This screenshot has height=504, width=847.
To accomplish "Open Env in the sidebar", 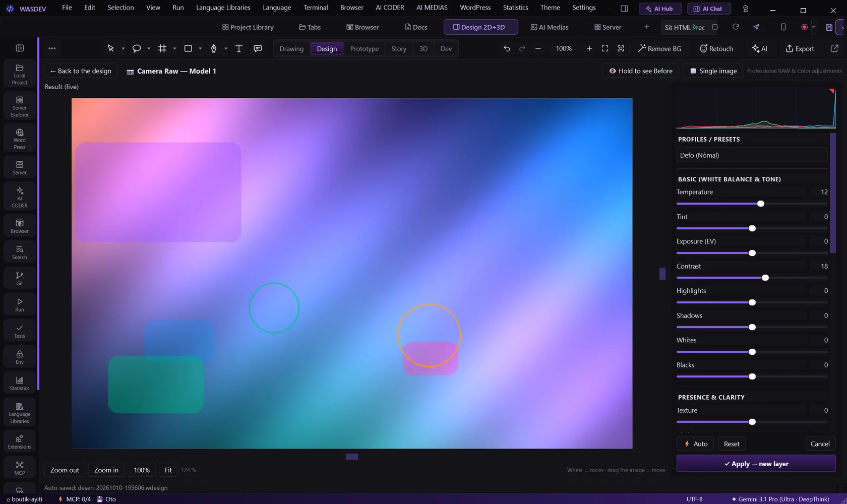I will pos(20,357).
